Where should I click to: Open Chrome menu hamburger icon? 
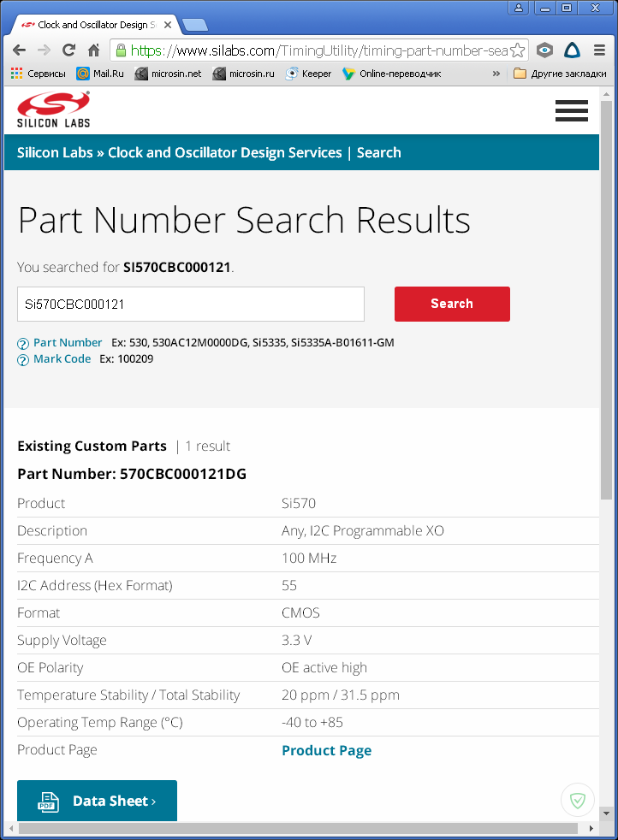pos(600,50)
